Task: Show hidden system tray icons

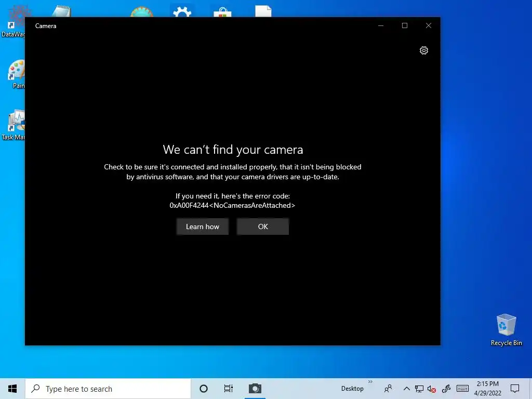Action: (x=406, y=389)
